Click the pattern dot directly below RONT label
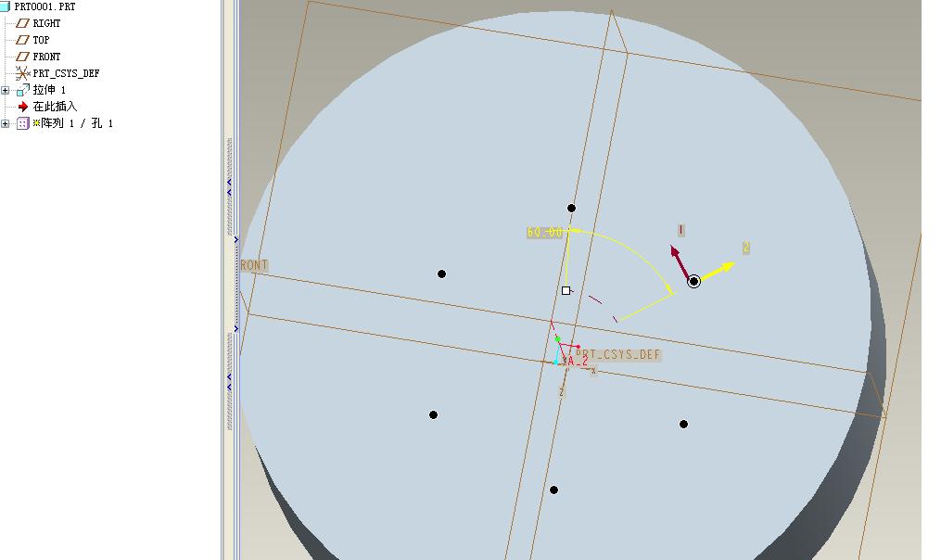 pos(441,274)
